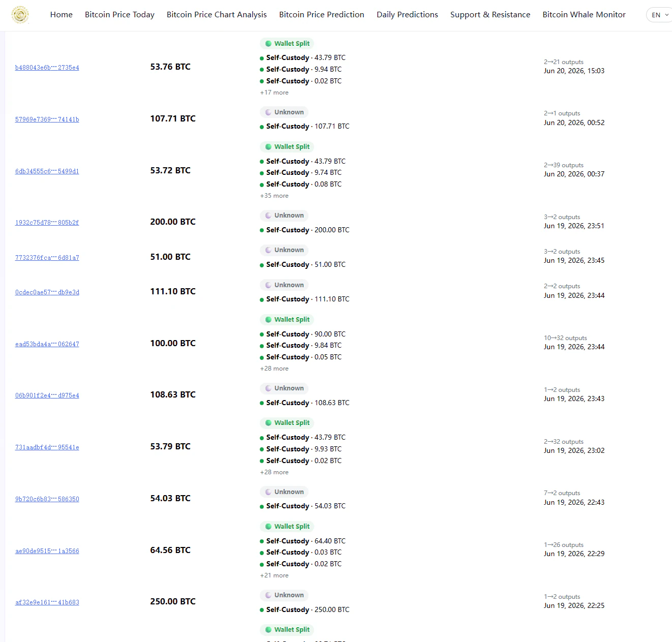This screenshot has height=642, width=672.
Task: Click '1→26 outputs' label
Action: pos(564,545)
